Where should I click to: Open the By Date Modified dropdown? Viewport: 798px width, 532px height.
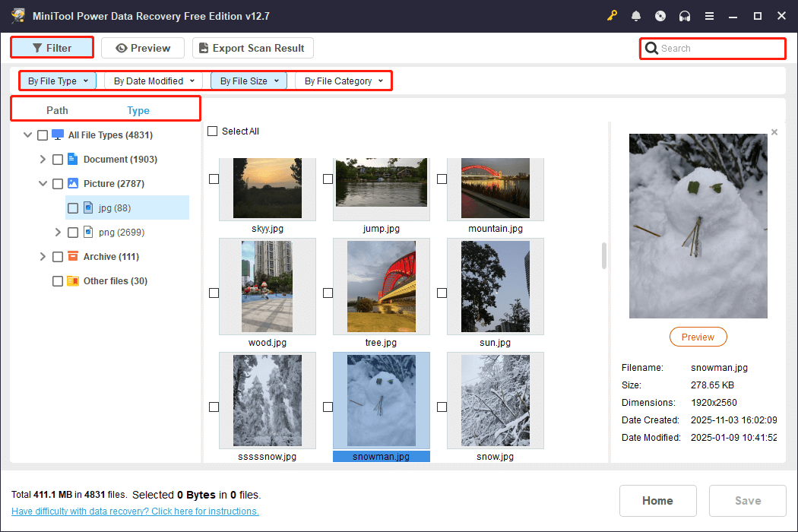pyautogui.click(x=153, y=81)
